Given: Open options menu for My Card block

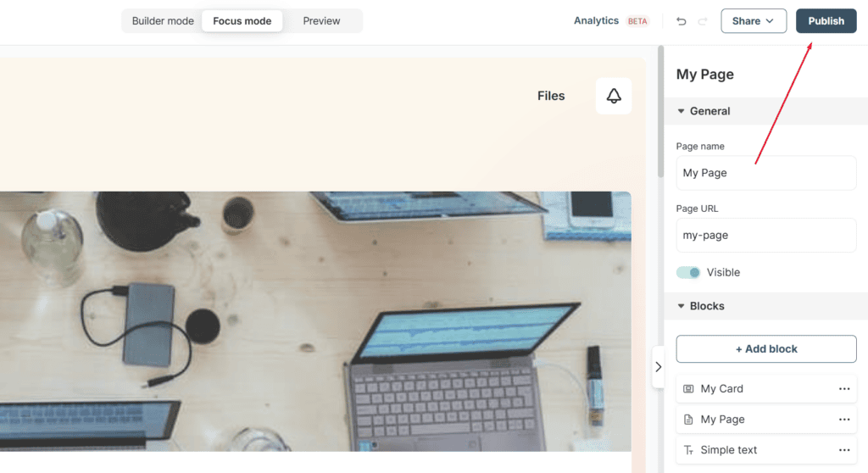Looking at the screenshot, I should (x=843, y=389).
